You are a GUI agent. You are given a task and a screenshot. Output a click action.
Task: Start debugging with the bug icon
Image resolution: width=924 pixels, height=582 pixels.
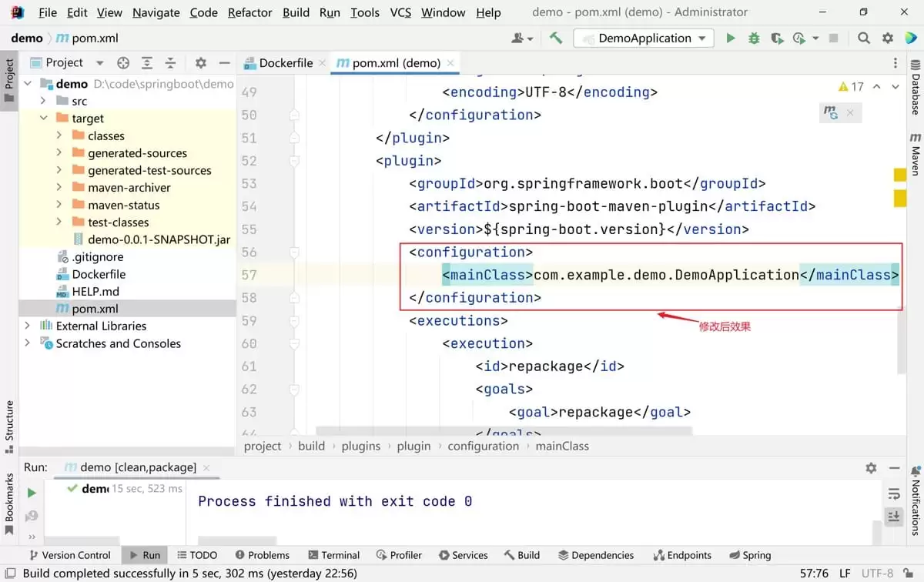[754, 38]
